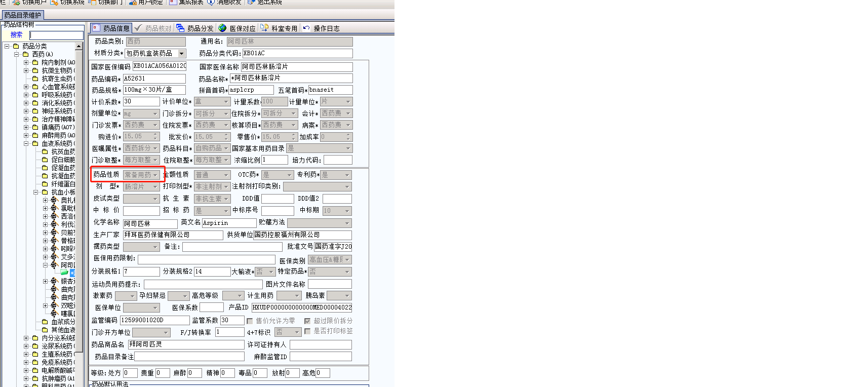This screenshot has height=387, width=868.
Task: Click the 医保对应 globe icon
Action: 222,28
